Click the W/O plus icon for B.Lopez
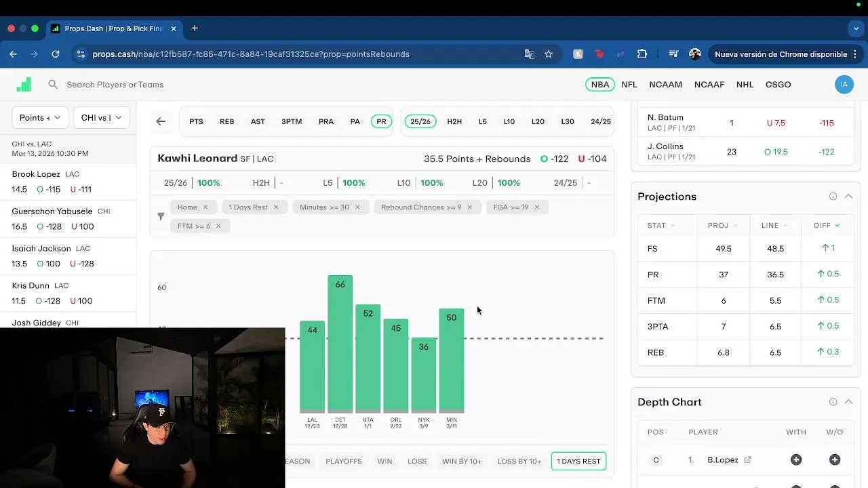This screenshot has height=488, width=868. [835, 460]
